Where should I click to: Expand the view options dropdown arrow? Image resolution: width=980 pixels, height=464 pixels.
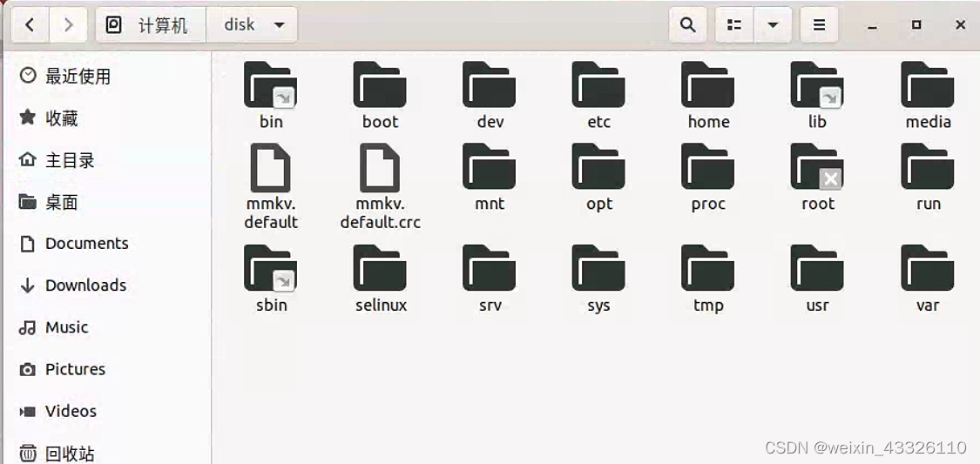pyautogui.click(x=773, y=25)
